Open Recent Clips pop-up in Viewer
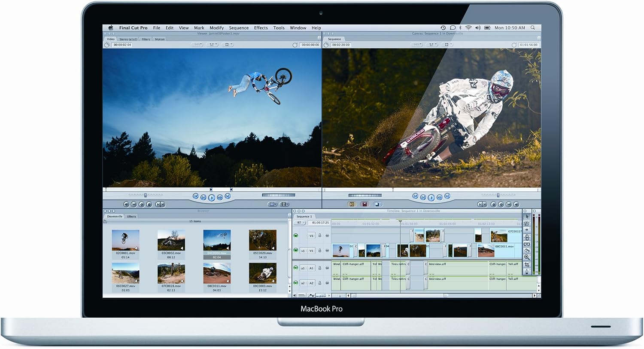 click(272, 204)
